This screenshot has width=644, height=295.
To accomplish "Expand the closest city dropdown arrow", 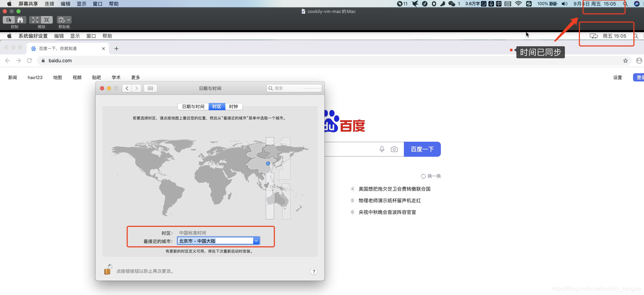I will pos(256,241).
